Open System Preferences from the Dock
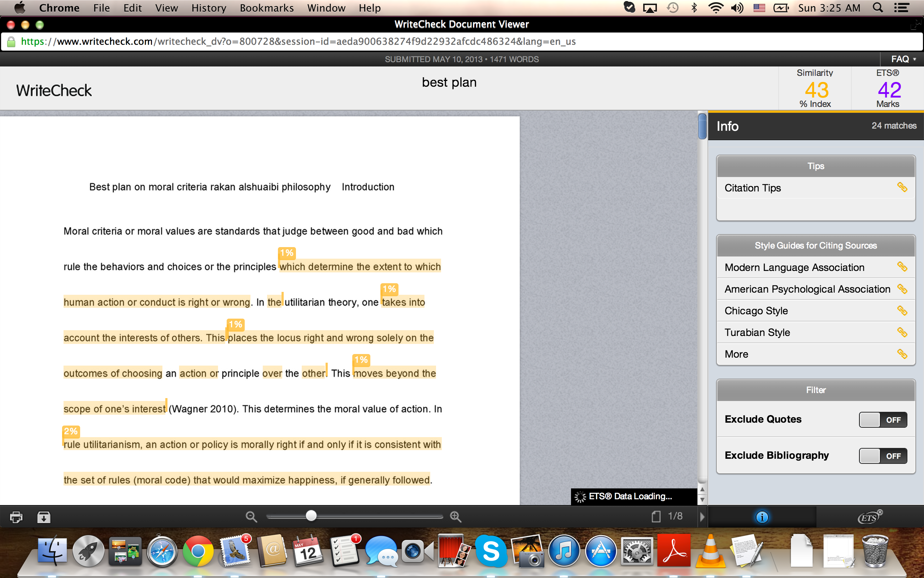Screen dimensions: 924x578 (637, 551)
